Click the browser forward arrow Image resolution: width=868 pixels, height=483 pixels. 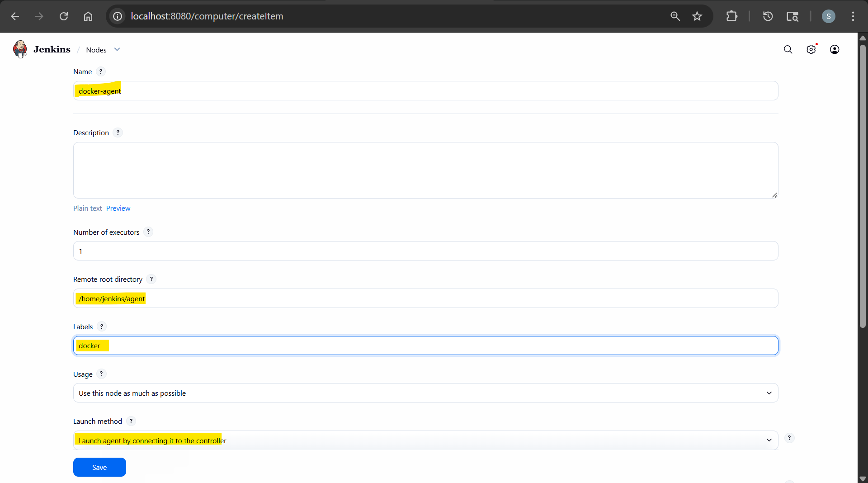39,16
